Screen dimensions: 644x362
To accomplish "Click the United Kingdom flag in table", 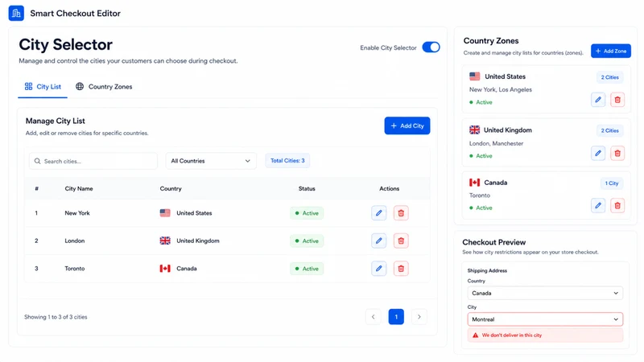I will click(165, 241).
